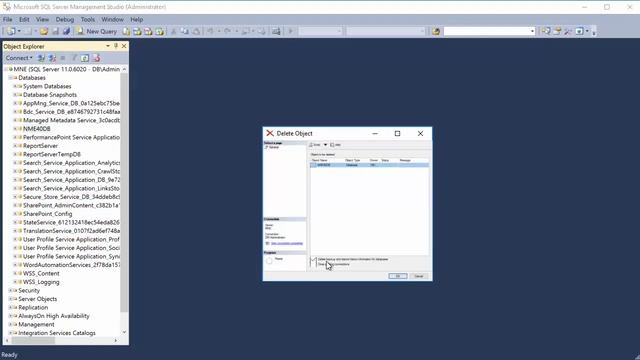Viewport: 640px width, 360px height.
Task: Select the SharePoint_Config database
Action: pos(47,214)
